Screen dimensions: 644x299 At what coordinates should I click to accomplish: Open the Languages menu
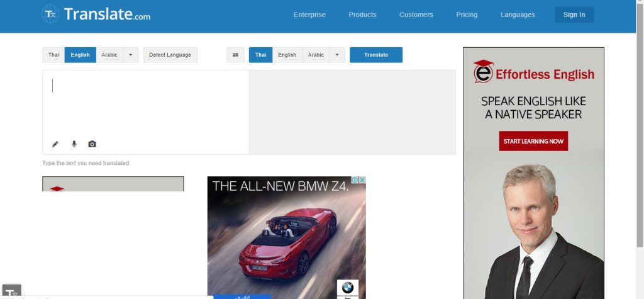pyautogui.click(x=518, y=15)
